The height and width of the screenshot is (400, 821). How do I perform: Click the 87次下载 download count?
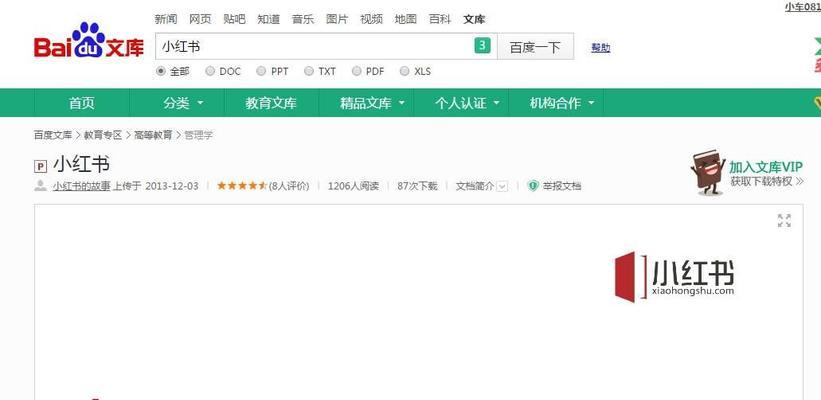(417, 186)
